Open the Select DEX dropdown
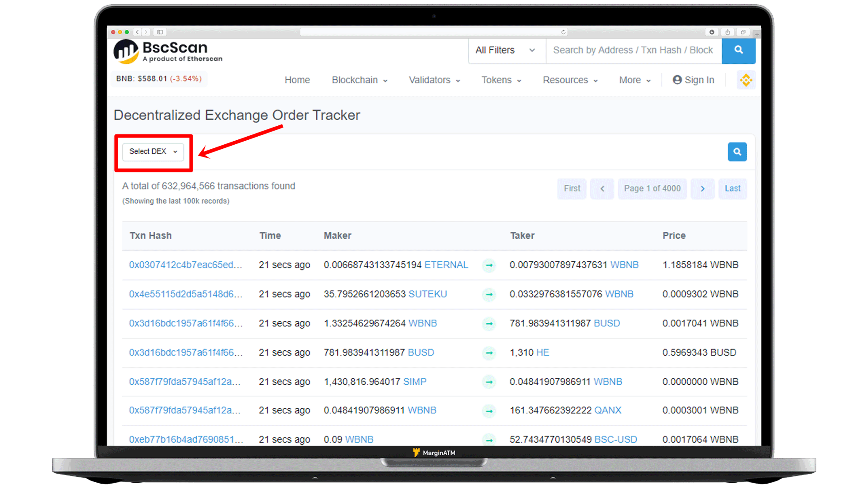Image resolution: width=868 pixels, height=488 pixels. pos(153,151)
